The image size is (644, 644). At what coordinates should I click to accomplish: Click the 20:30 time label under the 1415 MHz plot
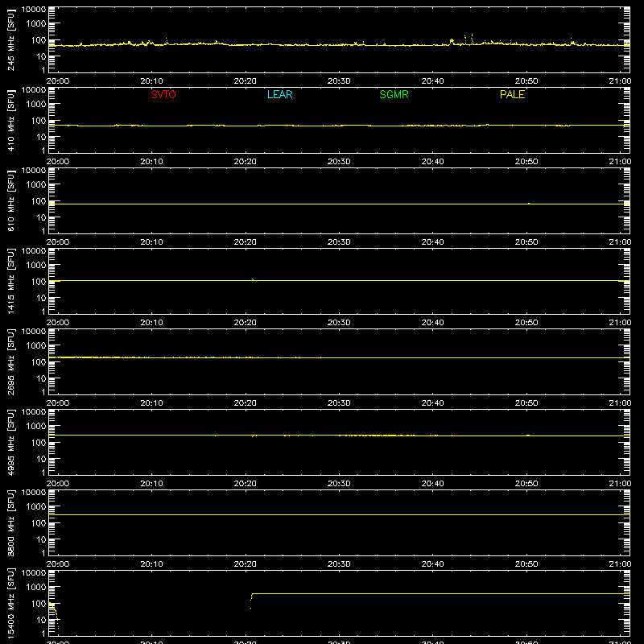coord(339,323)
